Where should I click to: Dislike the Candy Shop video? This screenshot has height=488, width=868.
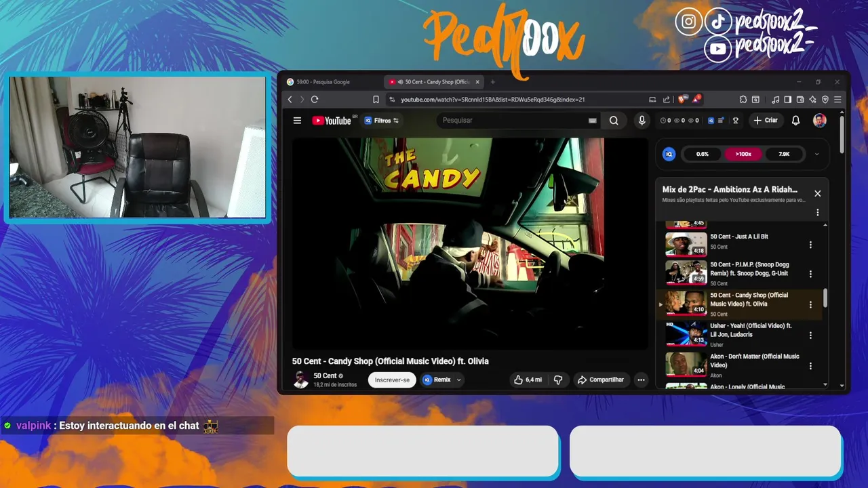click(x=558, y=380)
